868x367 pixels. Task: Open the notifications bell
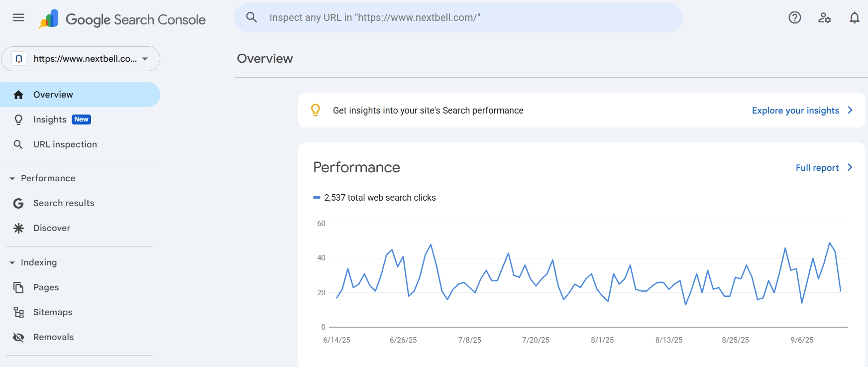(854, 18)
